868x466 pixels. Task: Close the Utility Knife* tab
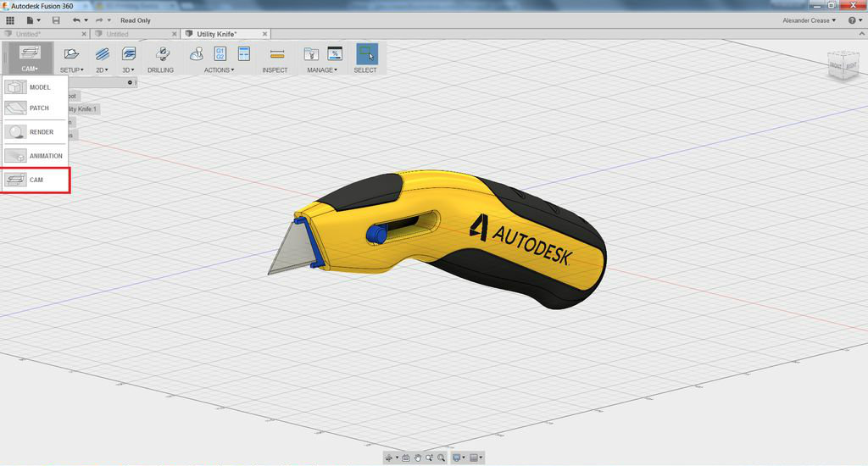point(265,34)
